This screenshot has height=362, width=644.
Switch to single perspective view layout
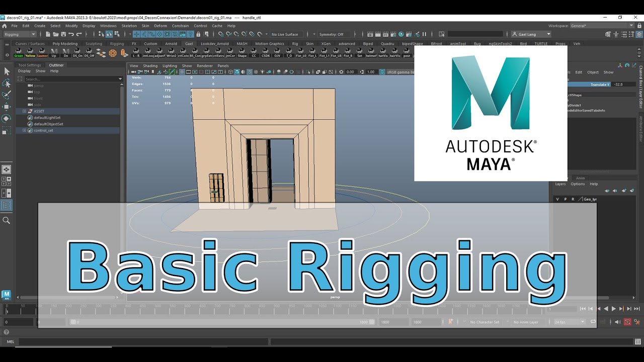[7, 169]
